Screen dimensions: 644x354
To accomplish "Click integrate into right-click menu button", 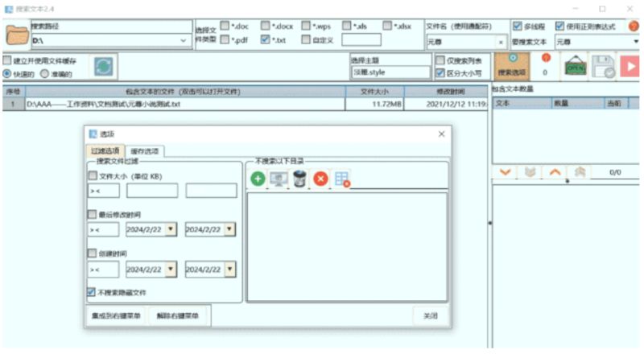I will click(x=116, y=316).
